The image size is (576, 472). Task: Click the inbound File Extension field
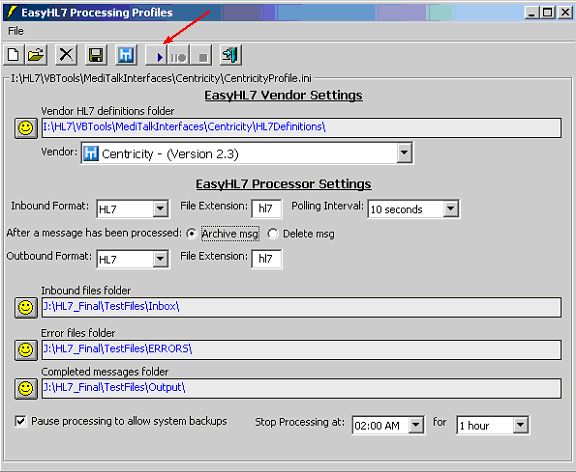[267, 209]
